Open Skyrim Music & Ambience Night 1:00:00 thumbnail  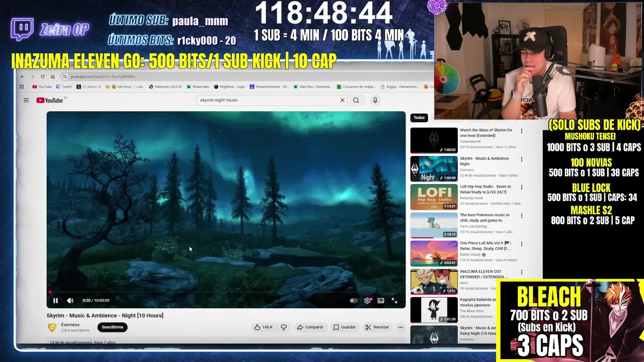click(434, 168)
